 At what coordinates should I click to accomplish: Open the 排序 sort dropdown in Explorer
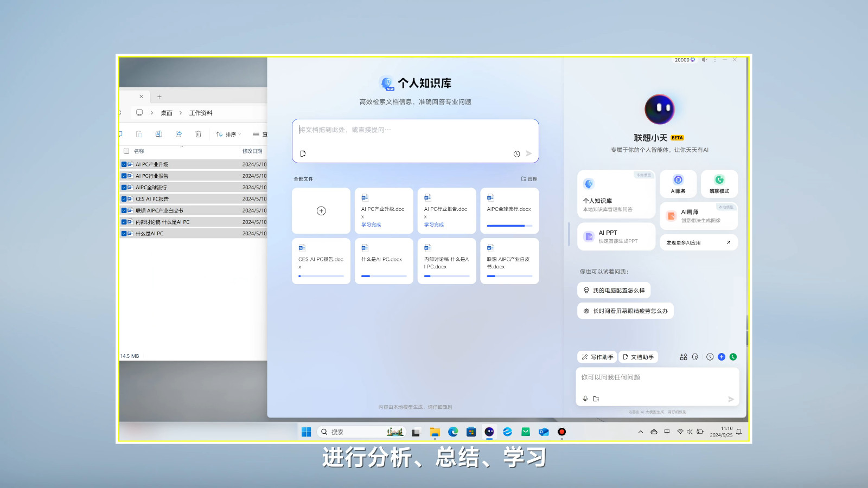(228, 134)
